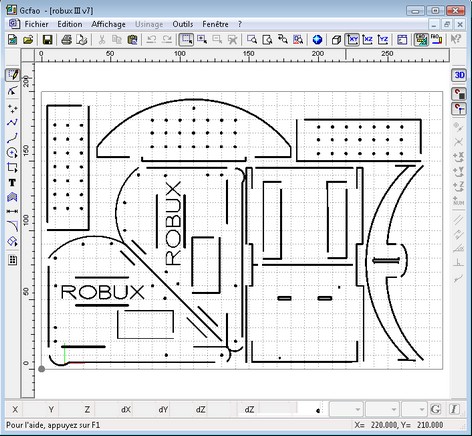This screenshot has height=436, width=472.
Task: Click the zoom window magnifier icon
Action: click(x=252, y=40)
